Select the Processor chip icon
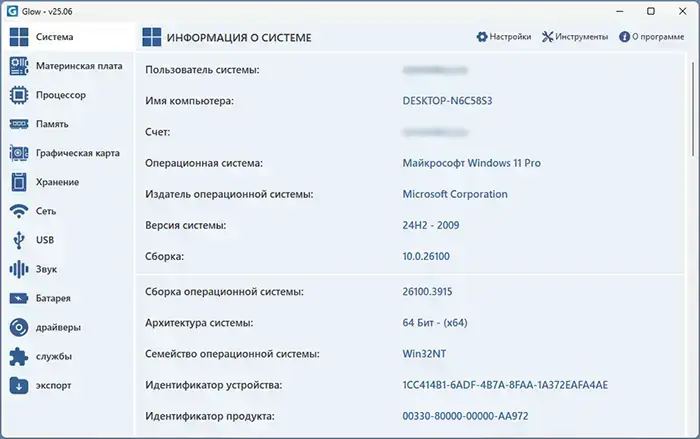The image size is (700, 439). (x=18, y=95)
